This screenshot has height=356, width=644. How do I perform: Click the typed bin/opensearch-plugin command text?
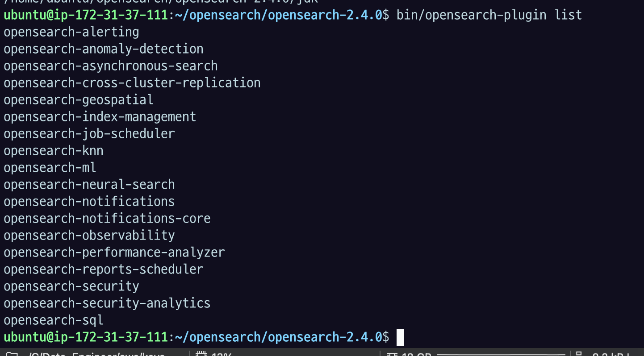[472, 15]
